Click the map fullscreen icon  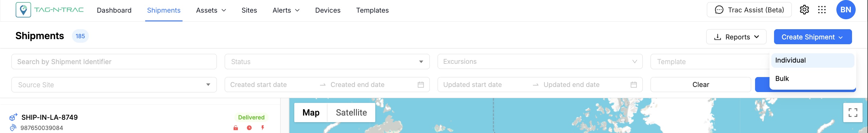(853, 113)
